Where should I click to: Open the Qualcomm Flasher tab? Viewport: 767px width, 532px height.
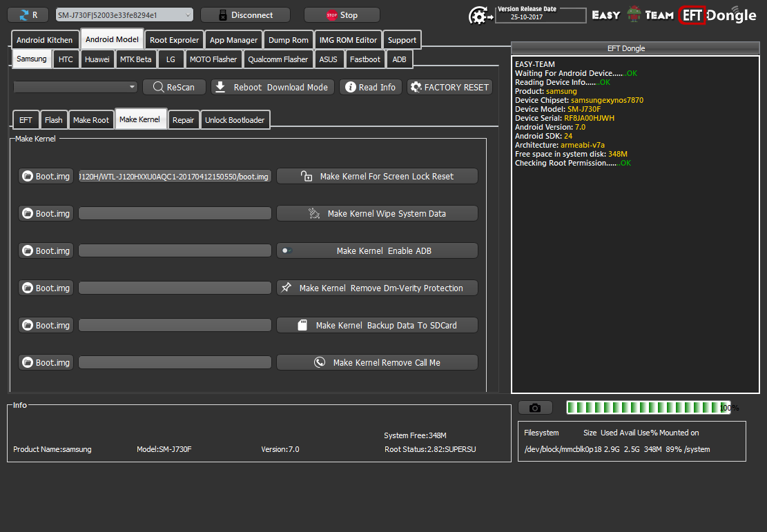pyautogui.click(x=278, y=59)
